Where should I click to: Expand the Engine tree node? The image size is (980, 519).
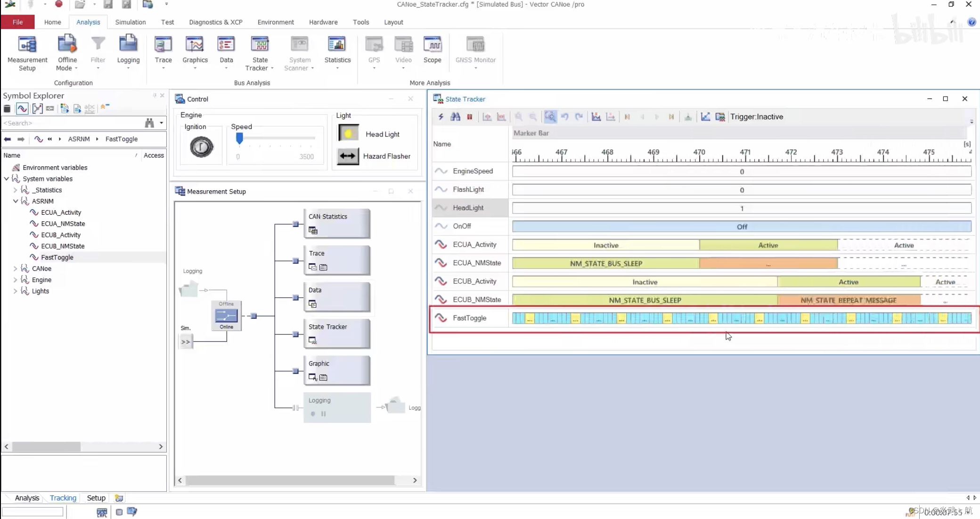pos(16,280)
